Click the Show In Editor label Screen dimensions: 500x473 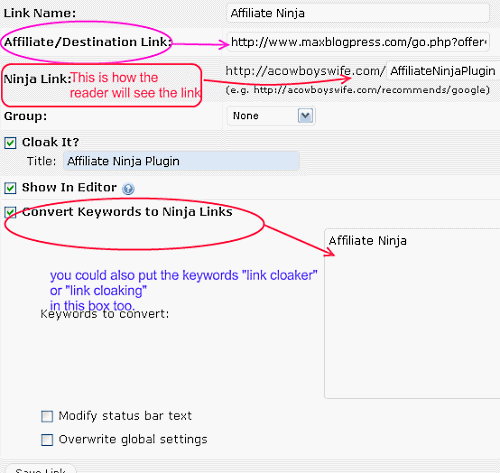69,188
